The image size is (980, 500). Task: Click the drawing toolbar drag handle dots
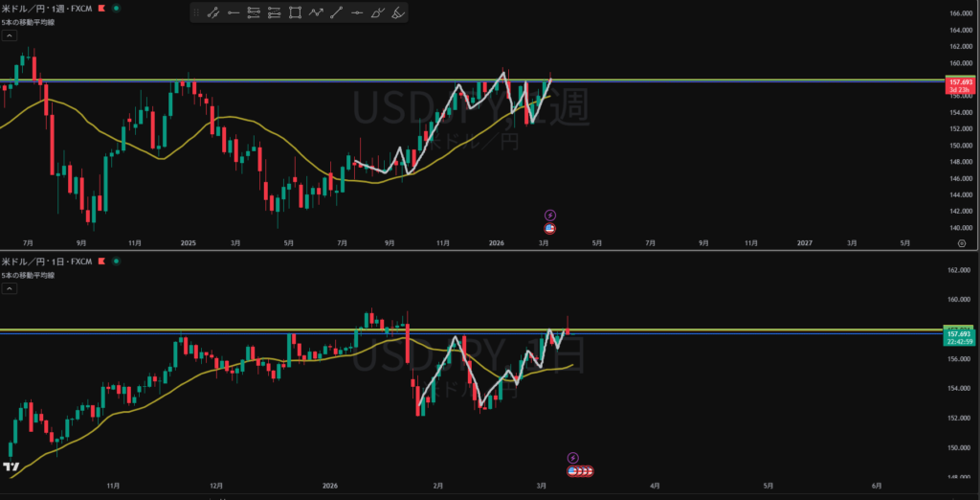(x=196, y=12)
